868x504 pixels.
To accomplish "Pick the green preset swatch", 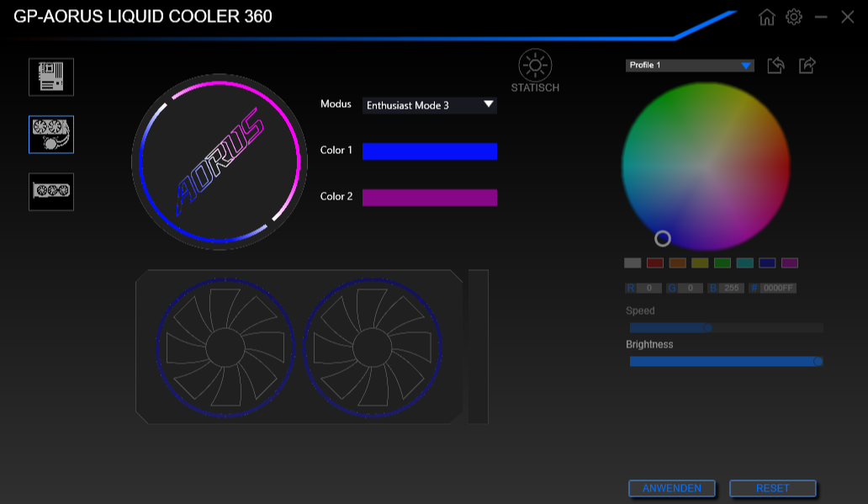I will (722, 263).
